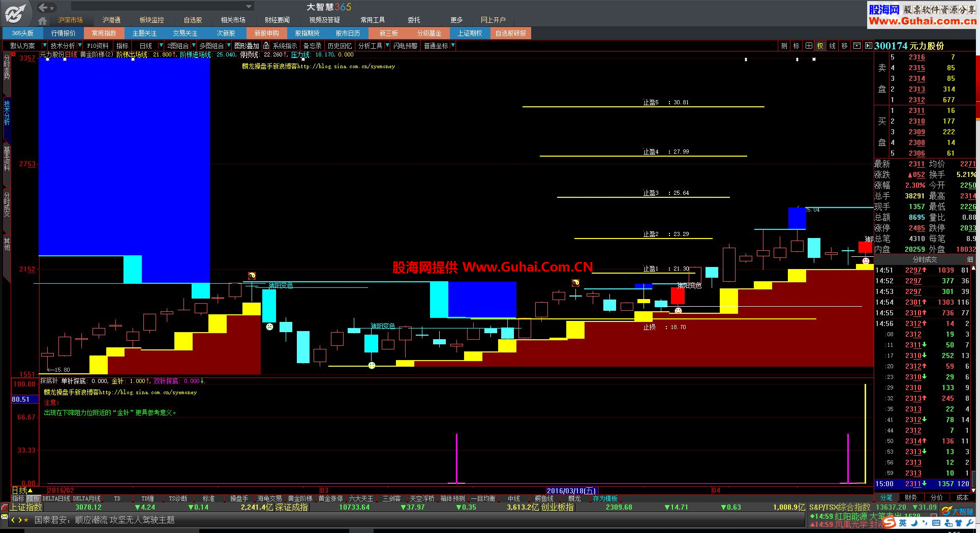Click the star icon in news ticker
The height and width of the screenshot is (533, 980).
(26, 520)
